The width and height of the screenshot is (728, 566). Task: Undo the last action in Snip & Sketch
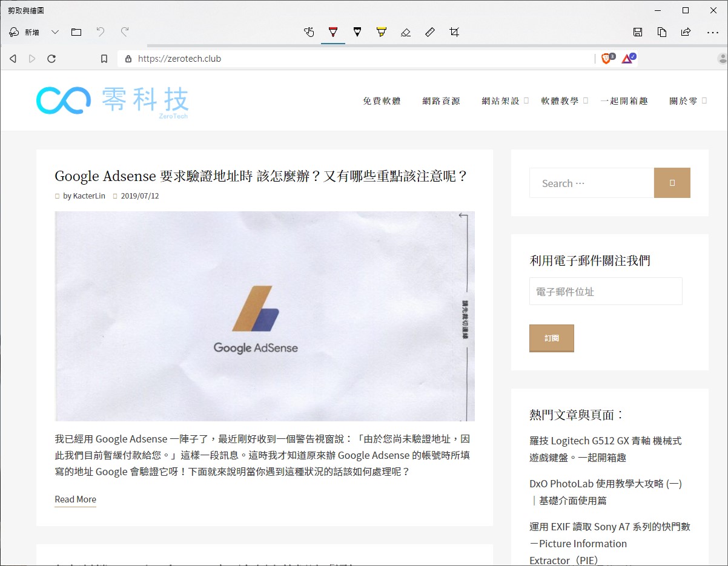pos(101,32)
